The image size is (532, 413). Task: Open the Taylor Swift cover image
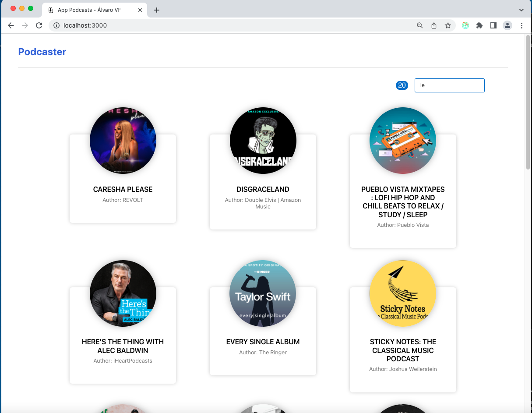(x=263, y=293)
